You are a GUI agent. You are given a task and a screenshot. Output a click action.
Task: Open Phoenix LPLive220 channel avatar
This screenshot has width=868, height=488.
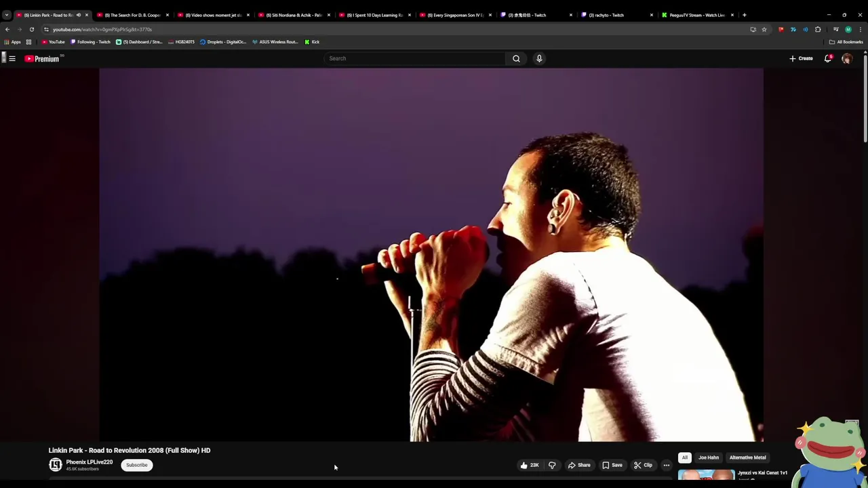(x=56, y=465)
